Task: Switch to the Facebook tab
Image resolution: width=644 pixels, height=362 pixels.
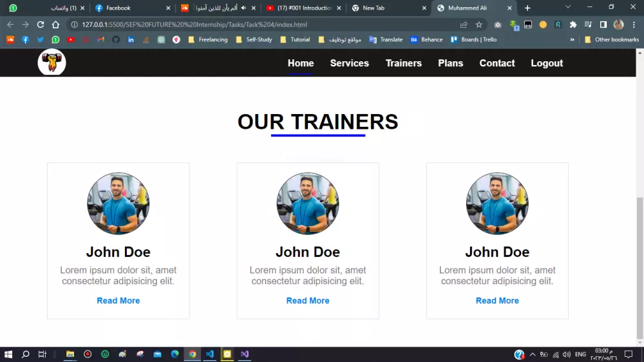Action: point(133,8)
